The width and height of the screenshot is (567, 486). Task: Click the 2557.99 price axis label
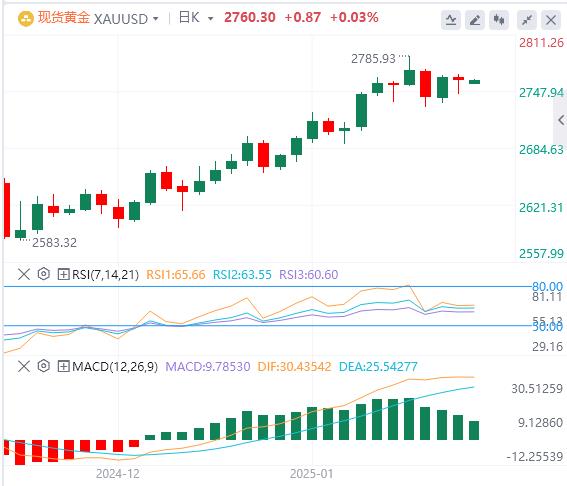[541, 253]
